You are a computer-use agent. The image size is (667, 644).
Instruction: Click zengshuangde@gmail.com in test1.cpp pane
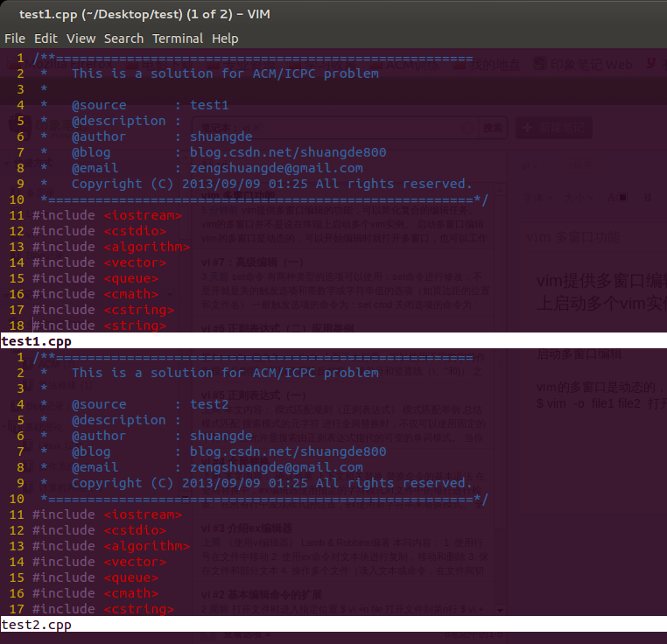click(277, 168)
